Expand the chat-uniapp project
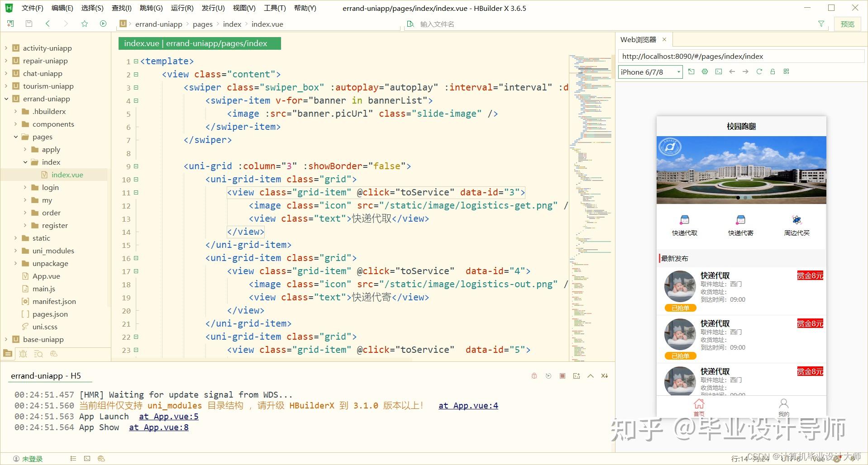This screenshot has height=465, width=868. point(6,73)
